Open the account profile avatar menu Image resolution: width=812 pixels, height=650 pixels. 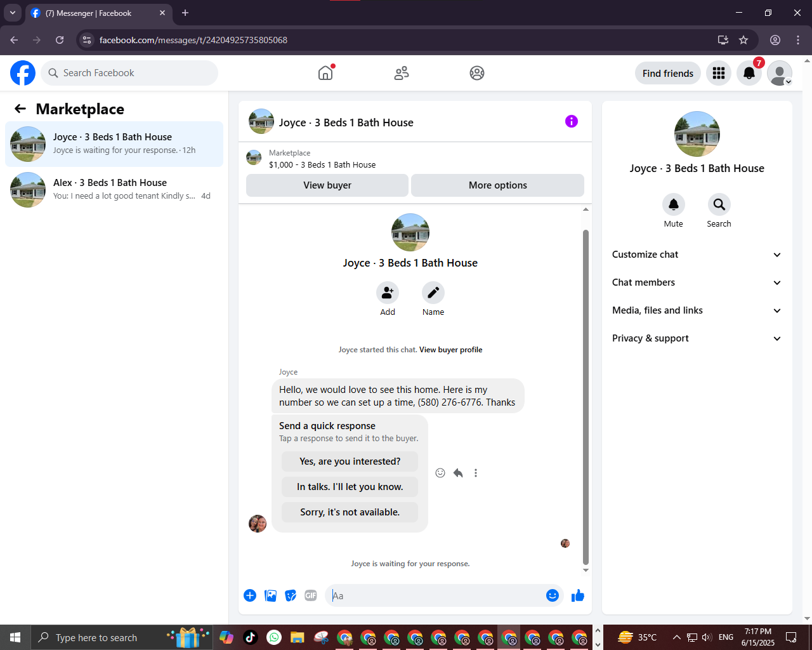780,73
